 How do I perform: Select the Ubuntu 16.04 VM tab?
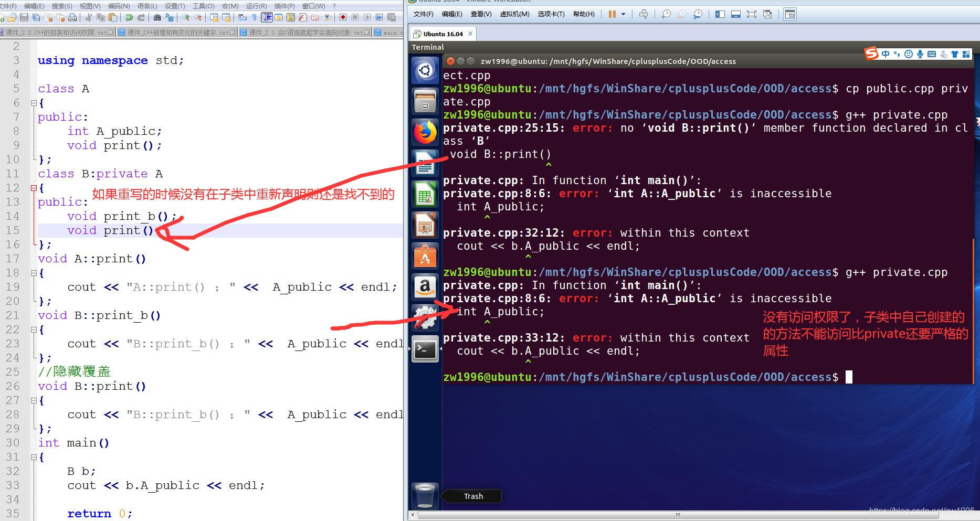[443, 34]
